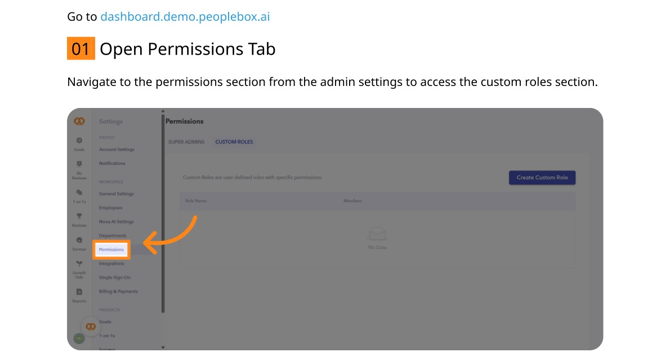
Task: Select Permissions in the settings menu
Action: [111, 249]
